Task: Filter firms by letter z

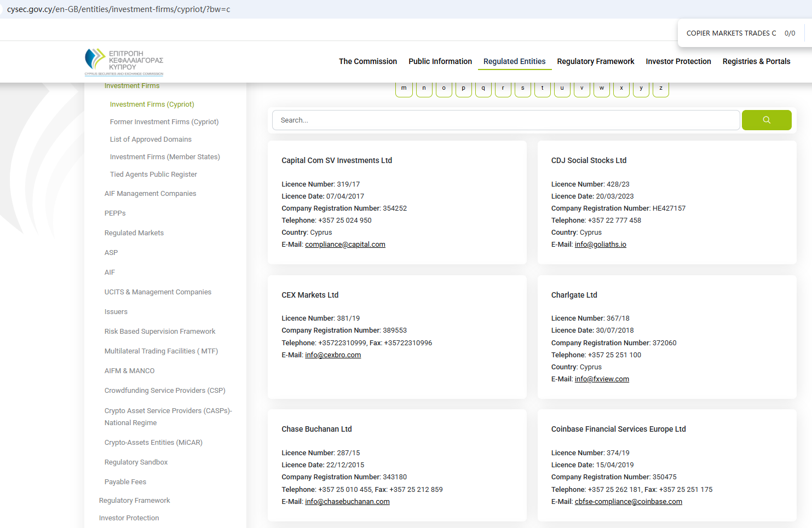Action: pos(660,89)
